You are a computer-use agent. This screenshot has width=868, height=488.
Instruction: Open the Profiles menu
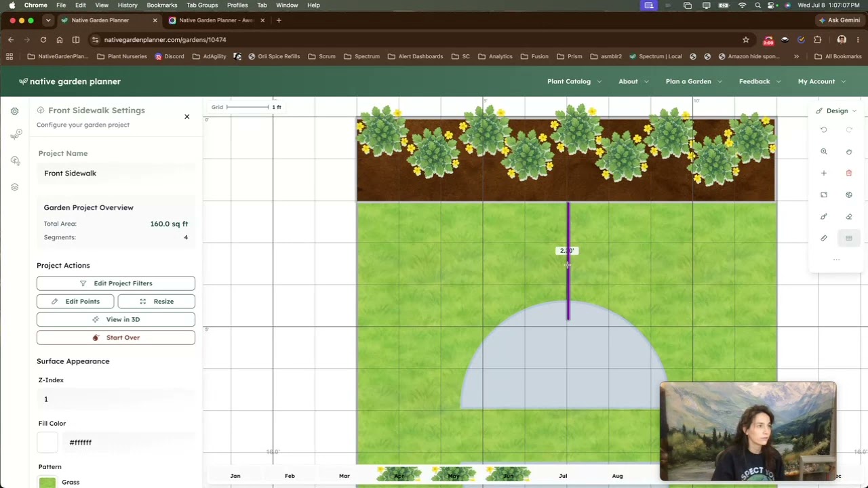pos(237,5)
